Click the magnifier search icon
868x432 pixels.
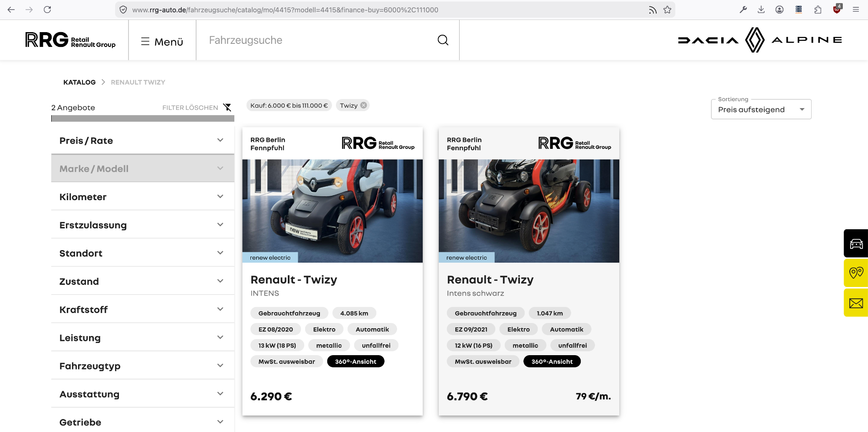pos(443,40)
